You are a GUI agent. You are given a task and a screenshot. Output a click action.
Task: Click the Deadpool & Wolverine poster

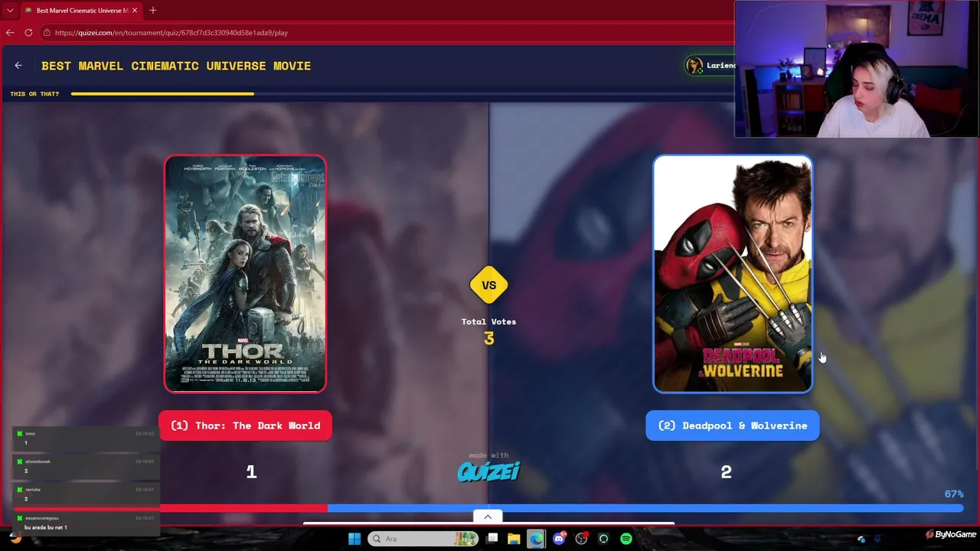tap(733, 274)
